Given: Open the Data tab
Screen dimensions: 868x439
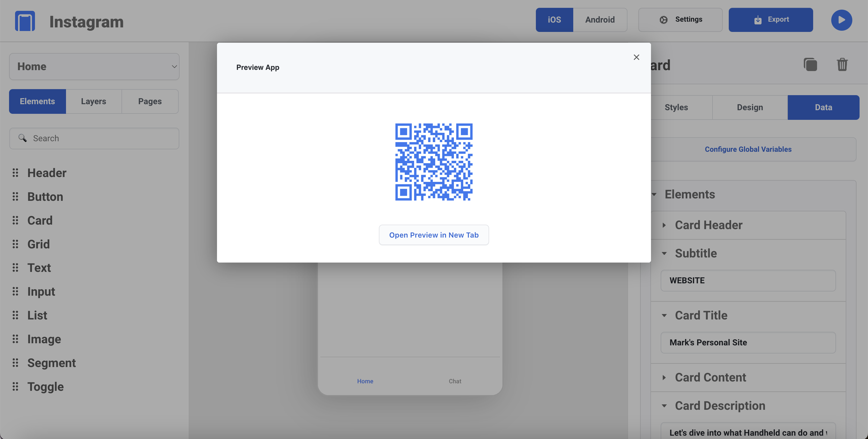Looking at the screenshot, I should pos(823,107).
